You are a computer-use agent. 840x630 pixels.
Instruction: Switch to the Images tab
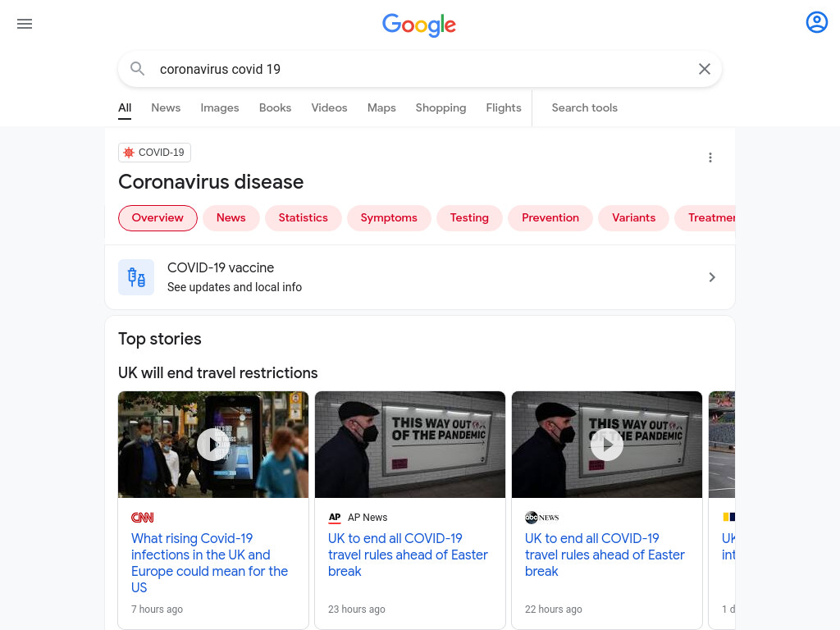220,107
